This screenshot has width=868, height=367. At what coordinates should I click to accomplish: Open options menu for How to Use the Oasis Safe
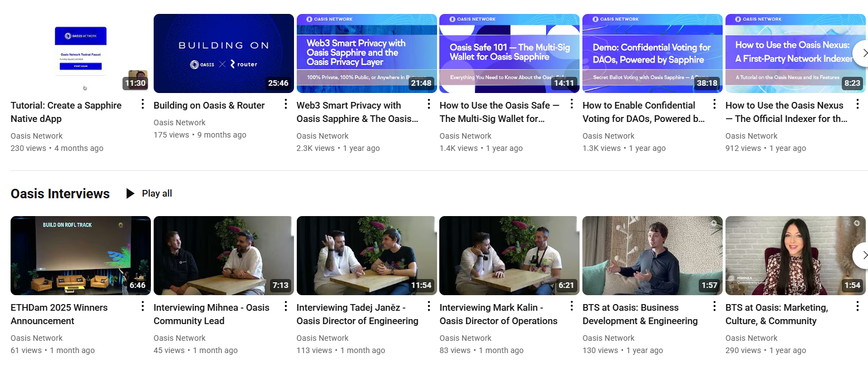[572, 104]
